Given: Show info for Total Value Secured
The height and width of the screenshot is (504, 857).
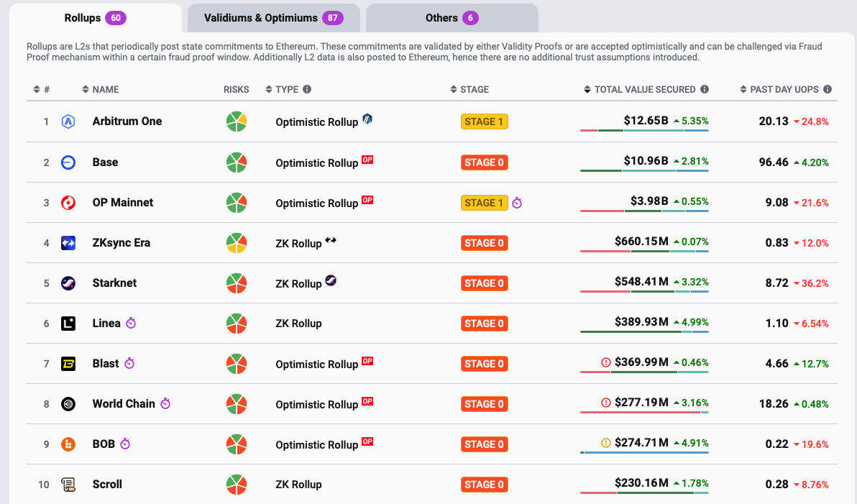Looking at the screenshot, I should point(705,89).
